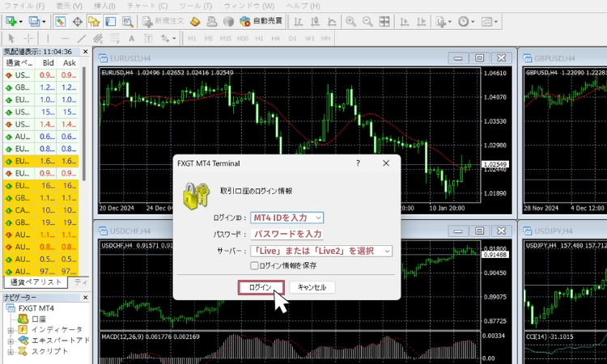Open the ログインID combo box

(287, 218)
